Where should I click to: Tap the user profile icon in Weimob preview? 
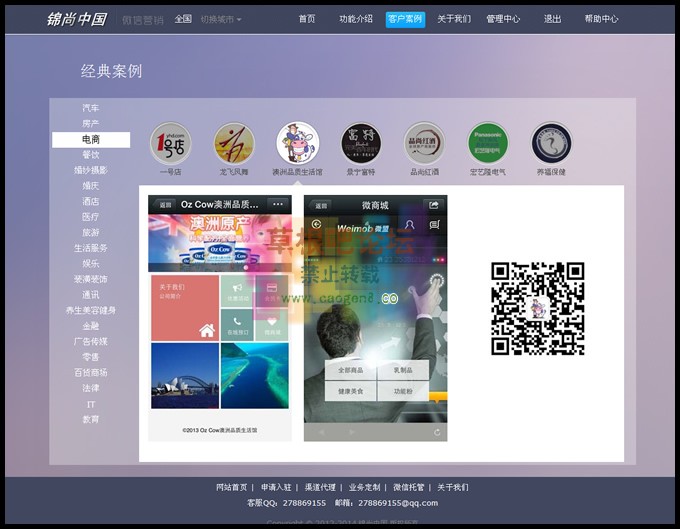tap(409, 225)
